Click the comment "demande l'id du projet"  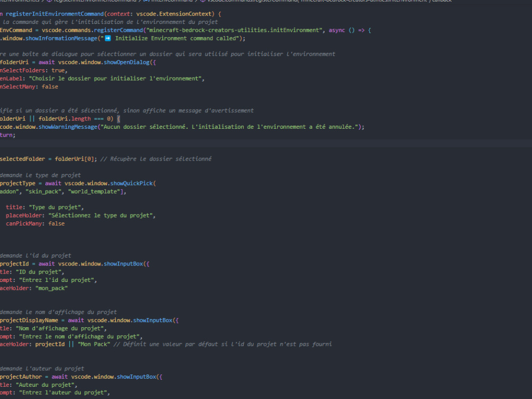point(36,256)
